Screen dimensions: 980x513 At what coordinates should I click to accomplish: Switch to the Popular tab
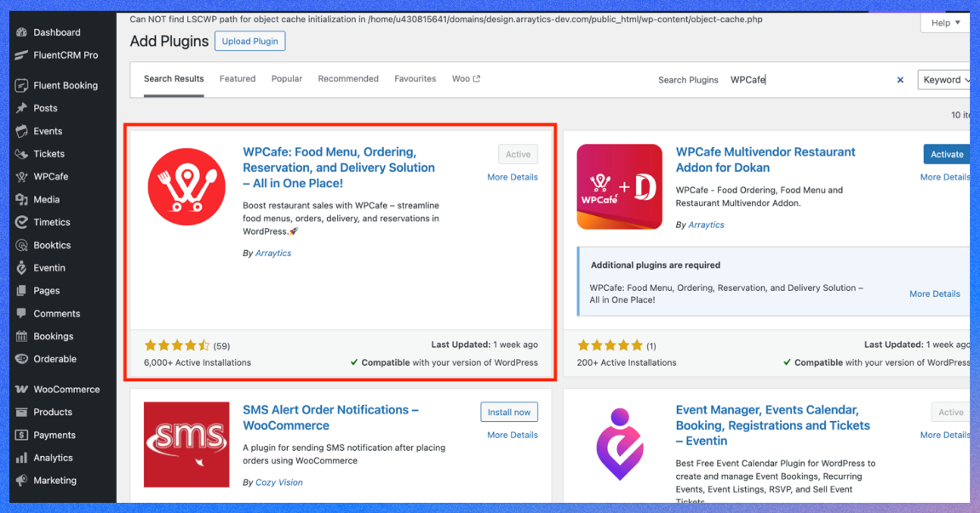point(287,79)
